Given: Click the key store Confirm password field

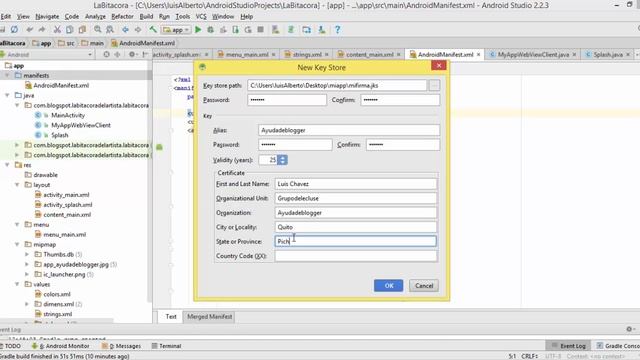Looking at the screenshot, I should 400,100.
